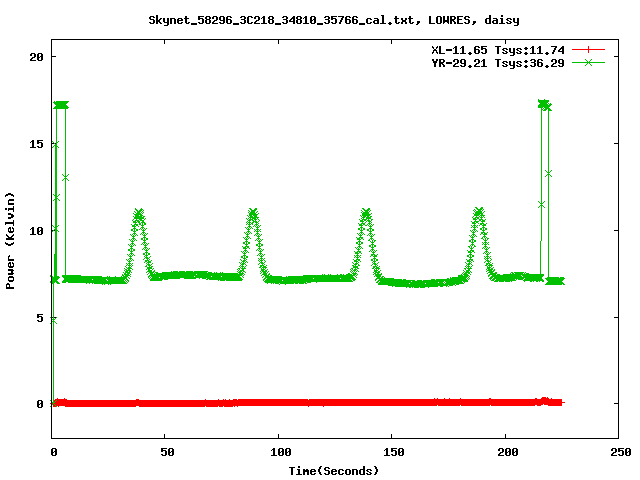Click x-axis tick label 250
The image size is (640, 480).
[620, 452]
